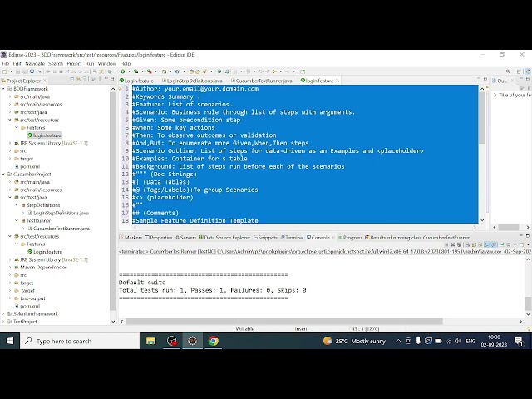Click the Save All toolbar icon

tap(24, 71)
